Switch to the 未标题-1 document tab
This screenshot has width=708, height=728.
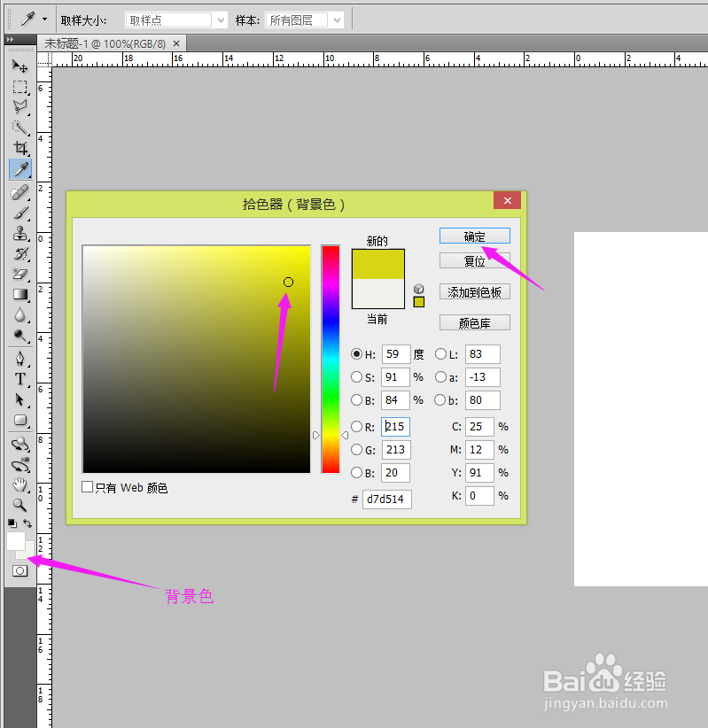[x=105, y=43]
